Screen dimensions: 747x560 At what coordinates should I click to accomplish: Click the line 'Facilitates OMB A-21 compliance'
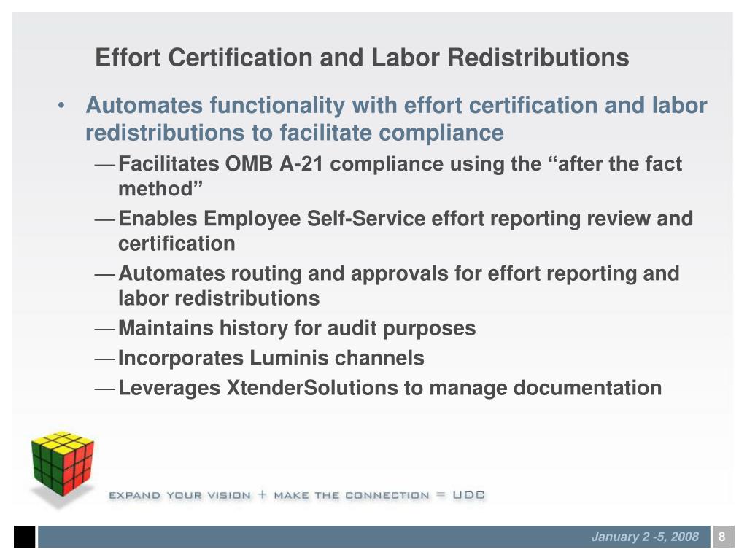pos(400,176)
